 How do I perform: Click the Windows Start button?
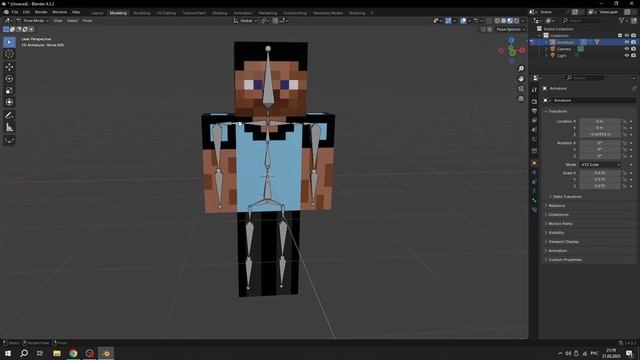point(8,353)
